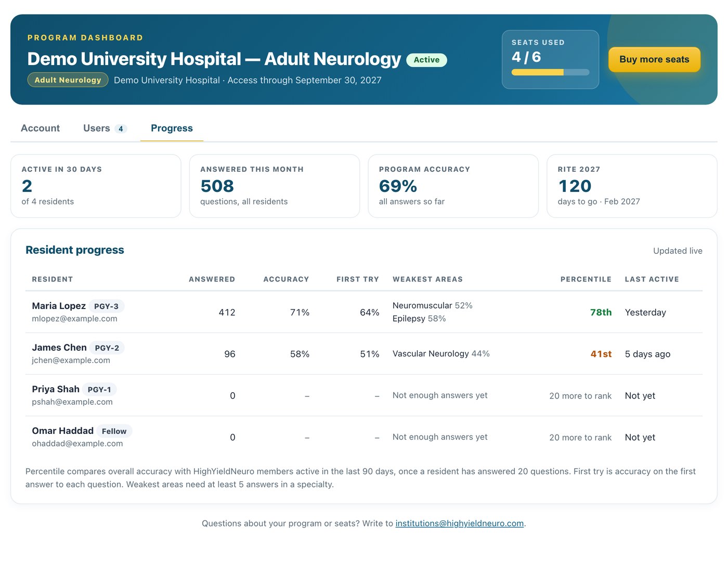Click the answered value 412
The image size is (728, 577).
(x=227, y=312)
